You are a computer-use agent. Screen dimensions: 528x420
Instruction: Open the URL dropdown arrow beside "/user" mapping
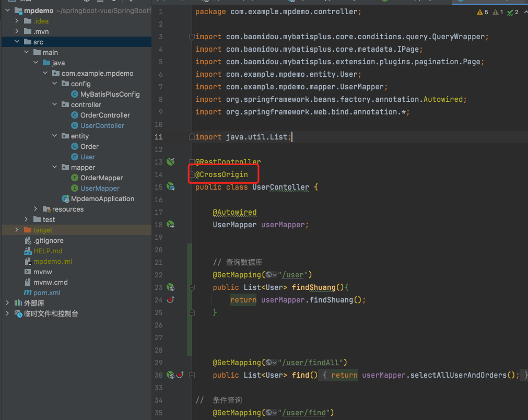[x=275, y=275]
